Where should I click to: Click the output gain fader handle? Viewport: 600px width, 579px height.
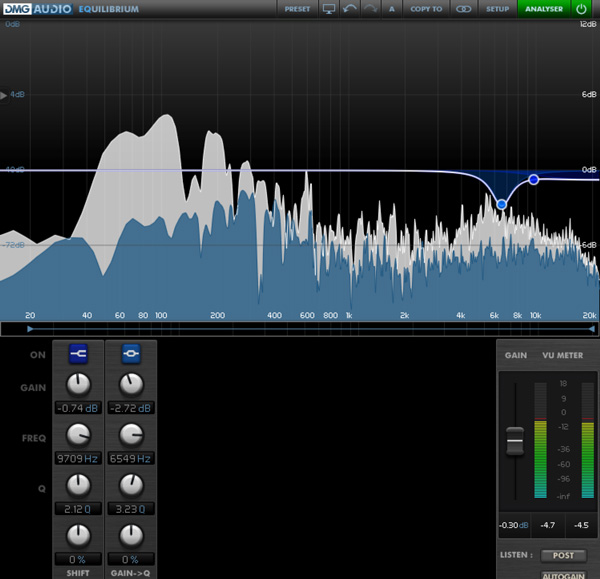tap(515, 441)
